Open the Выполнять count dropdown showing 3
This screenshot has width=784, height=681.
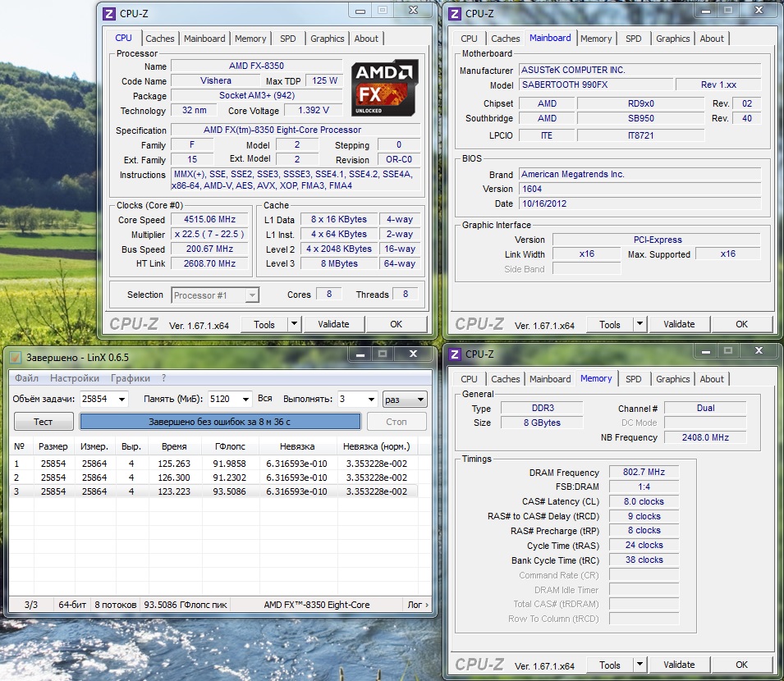tap(371, 400)
